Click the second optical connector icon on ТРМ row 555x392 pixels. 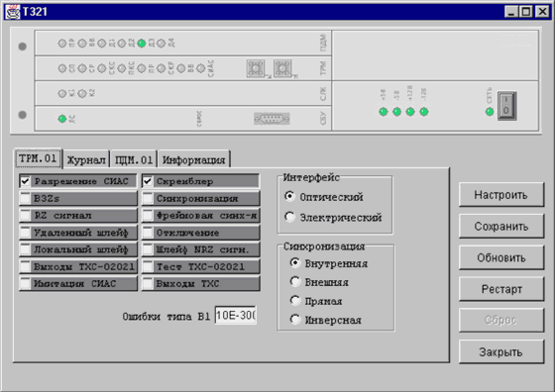tap(282, 68)
